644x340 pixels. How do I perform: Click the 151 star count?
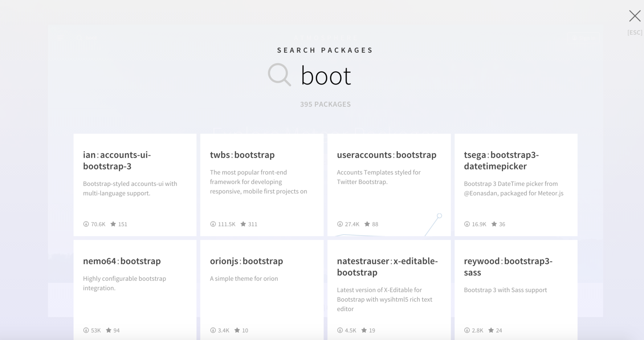coord(123,224)
